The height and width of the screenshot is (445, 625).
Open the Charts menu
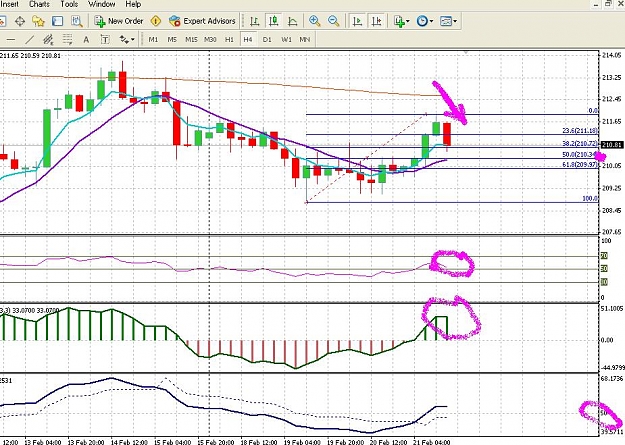(39, 4)
